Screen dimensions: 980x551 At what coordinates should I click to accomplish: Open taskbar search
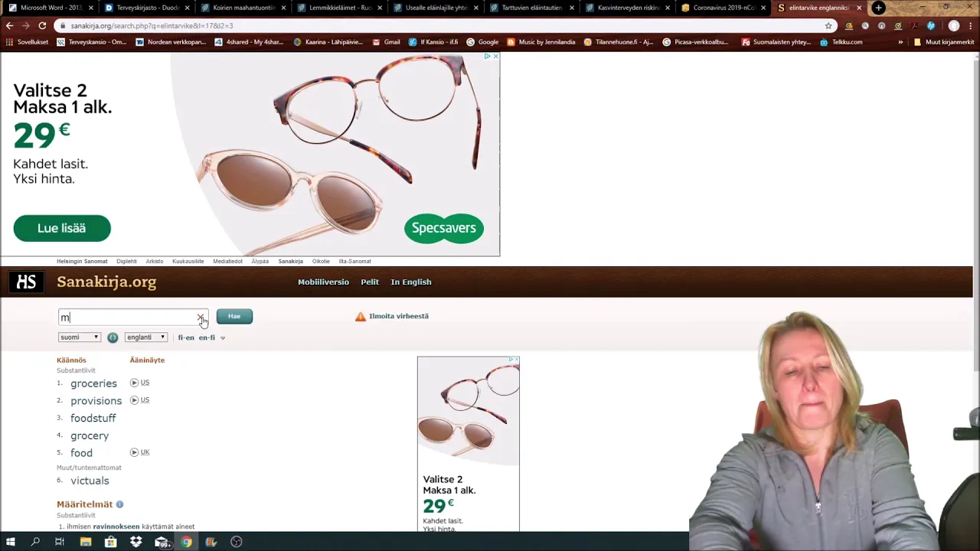coord(35,542)
